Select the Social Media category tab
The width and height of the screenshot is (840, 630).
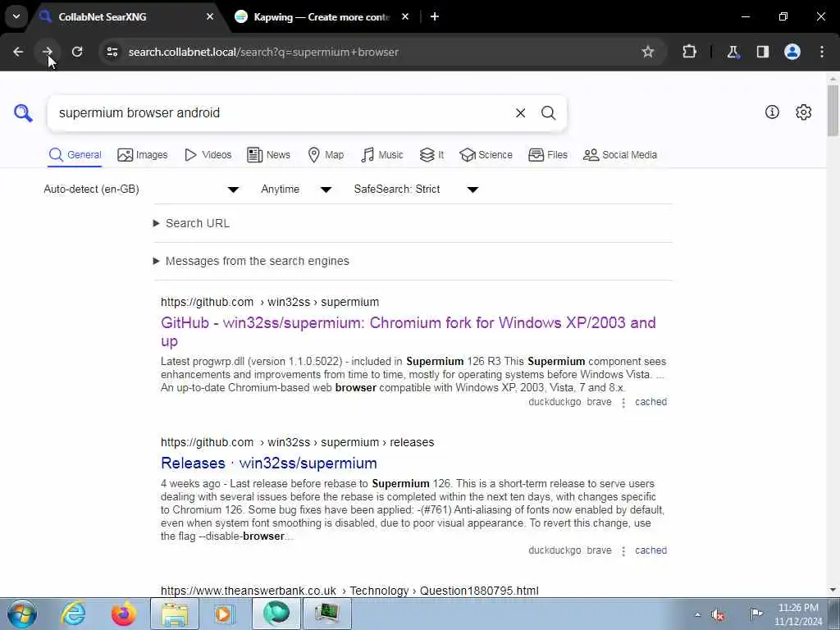pyautogui.click(x=620, y=155)
